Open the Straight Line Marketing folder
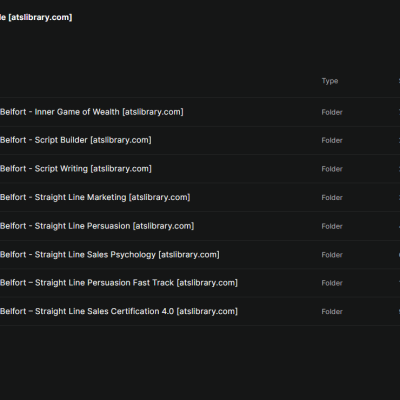The width and height of the screenshot is (400, 400). coord(95,197)
